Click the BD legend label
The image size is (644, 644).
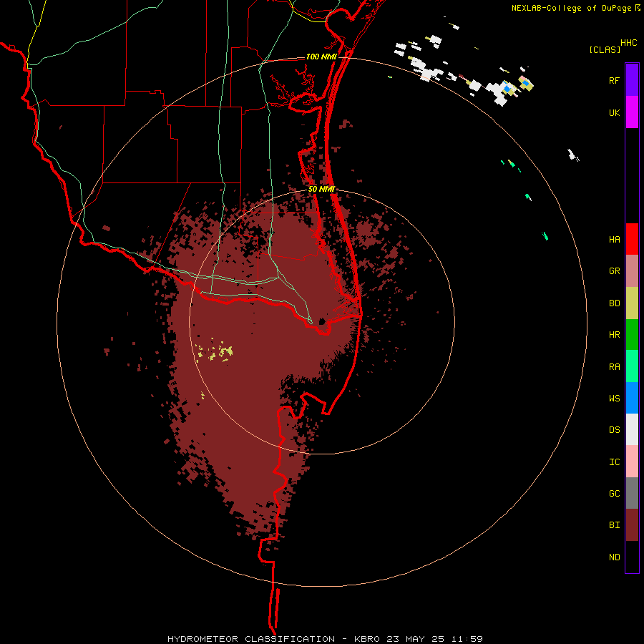click(614, 303)
